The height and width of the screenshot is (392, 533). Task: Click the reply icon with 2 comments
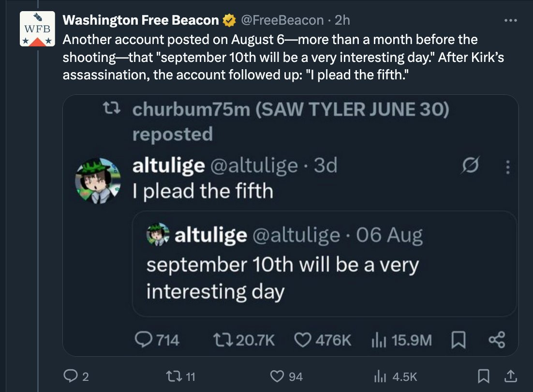pos(70,376)
